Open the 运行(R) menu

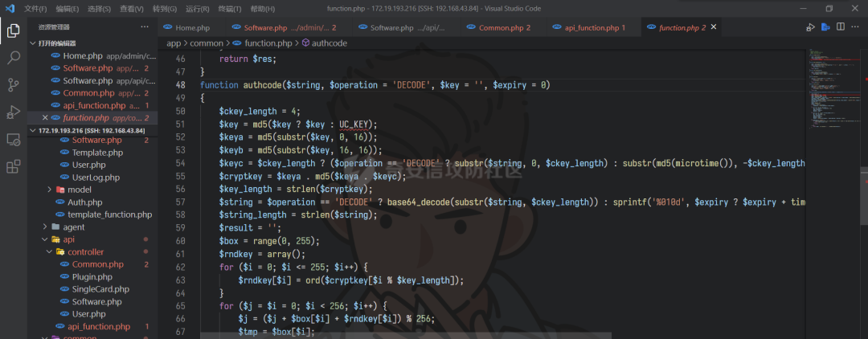pos(198,9)
